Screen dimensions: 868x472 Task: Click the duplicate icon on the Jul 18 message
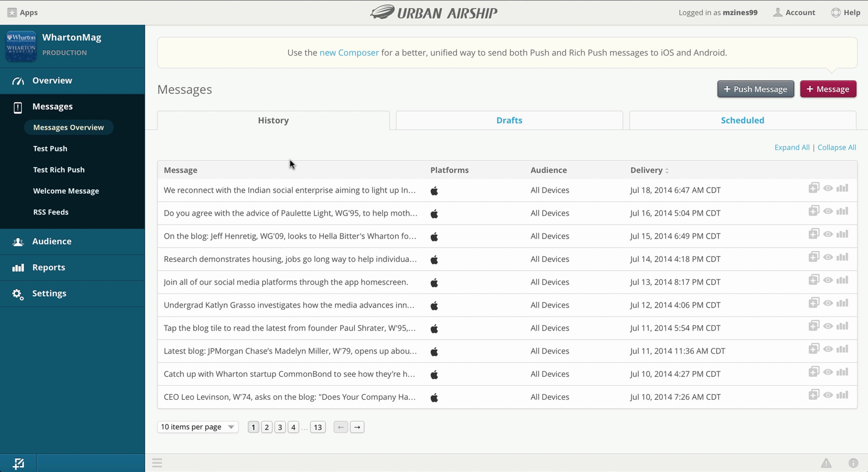813,188
